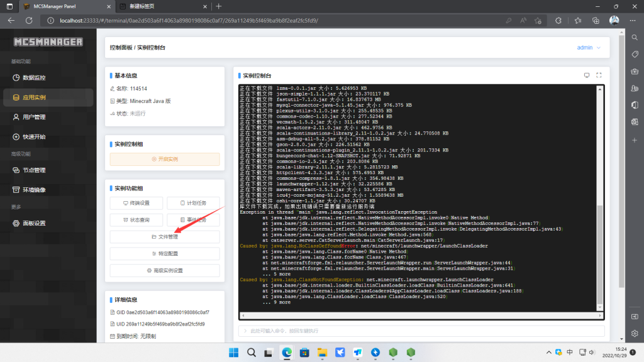Open the 数据监控 dashboard page
The width and height of the screenshot is (644, 362).
click(34, 78)
